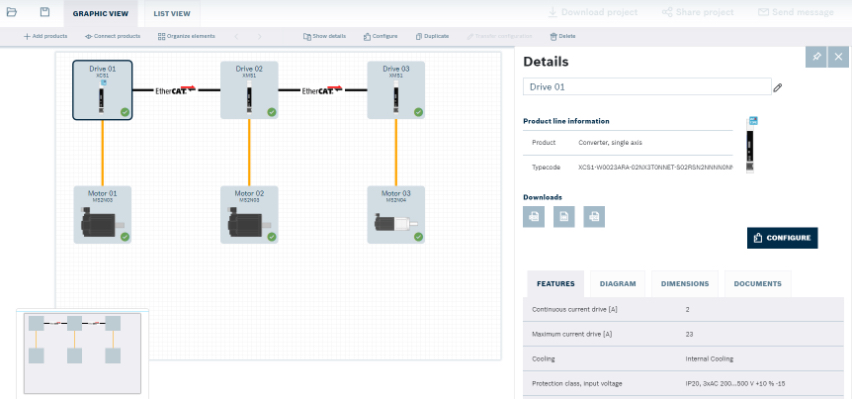Open the Dimensions tab
852x399 pixels.
pyautogui.click(x=685, y=284)
